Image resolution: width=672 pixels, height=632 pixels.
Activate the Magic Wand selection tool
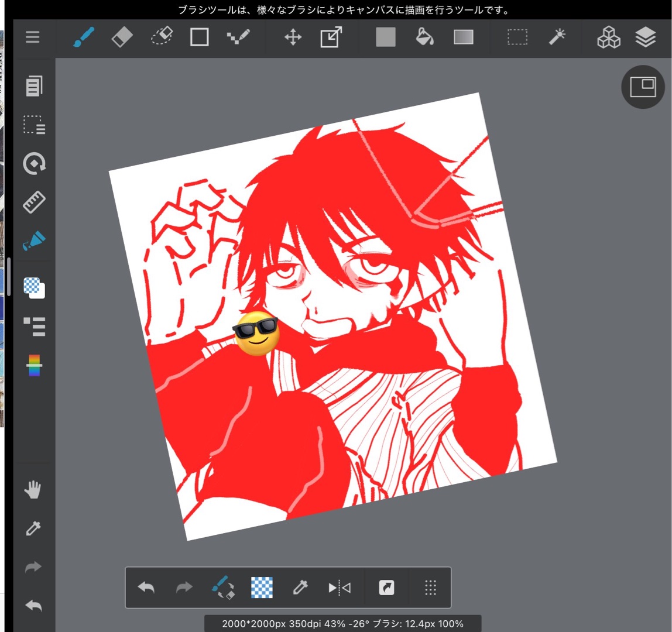click(557, 37)
